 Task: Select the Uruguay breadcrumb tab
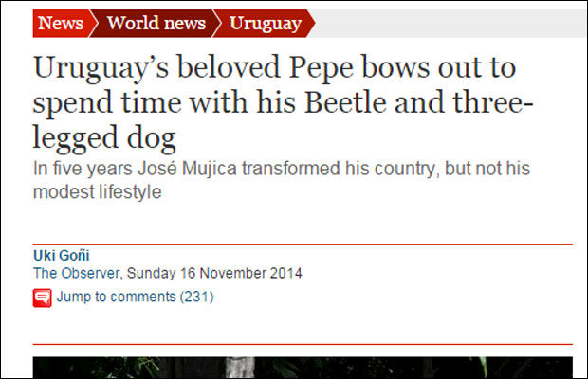point(266,24)
